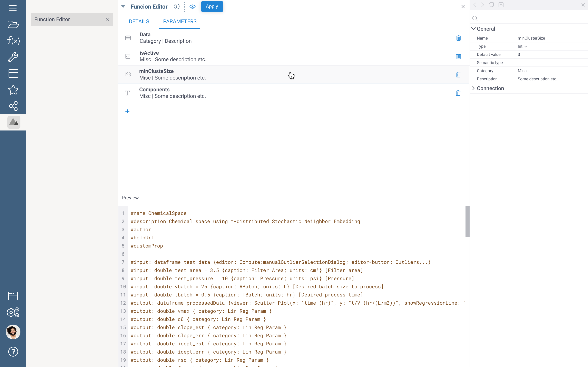Collapse the Funcion Editor header triangle
Image resolution: width=588 pixels, height=367 pixels.
click(x=123, y=7)
